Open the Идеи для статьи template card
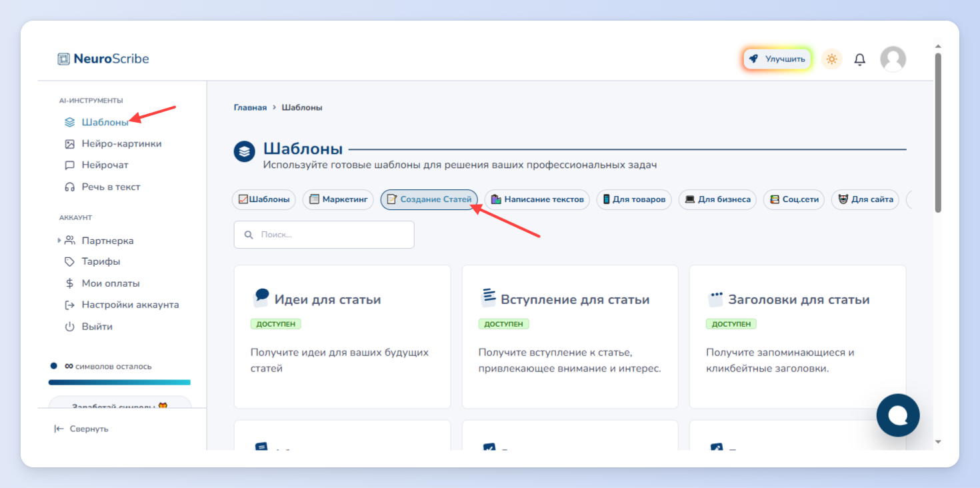The width and height of the screenshot is (980, 488). 342,337
